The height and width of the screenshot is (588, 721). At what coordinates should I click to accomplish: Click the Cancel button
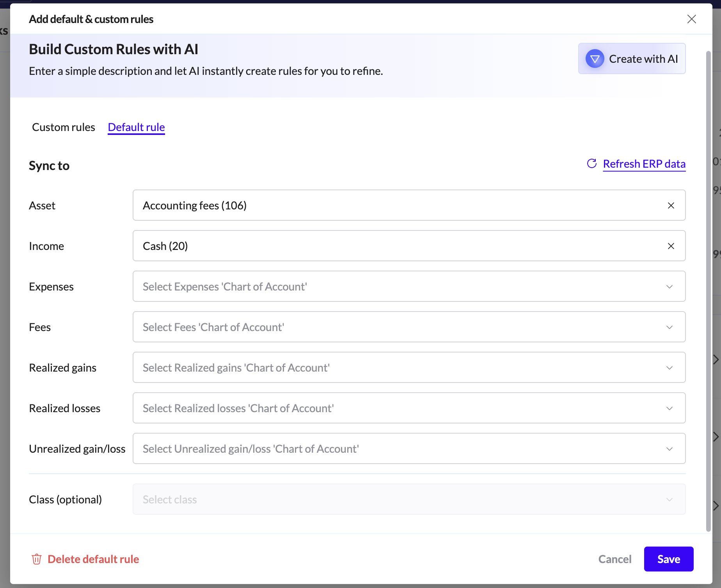614,559
